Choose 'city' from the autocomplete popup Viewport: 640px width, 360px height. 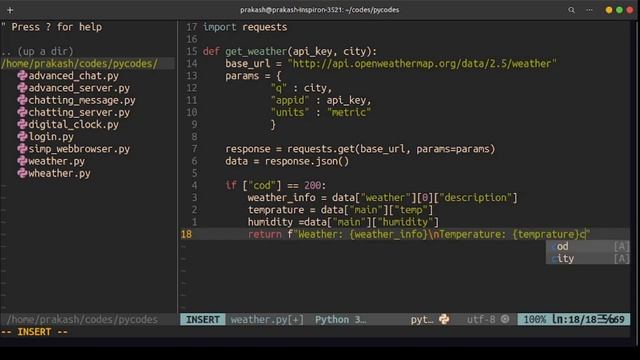588,258
